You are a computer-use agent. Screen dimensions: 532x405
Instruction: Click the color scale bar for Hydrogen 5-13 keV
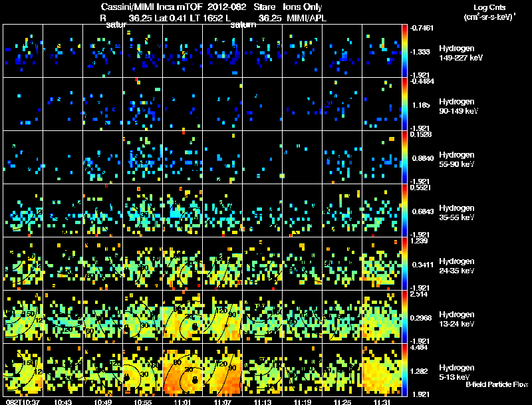[404, 370]
